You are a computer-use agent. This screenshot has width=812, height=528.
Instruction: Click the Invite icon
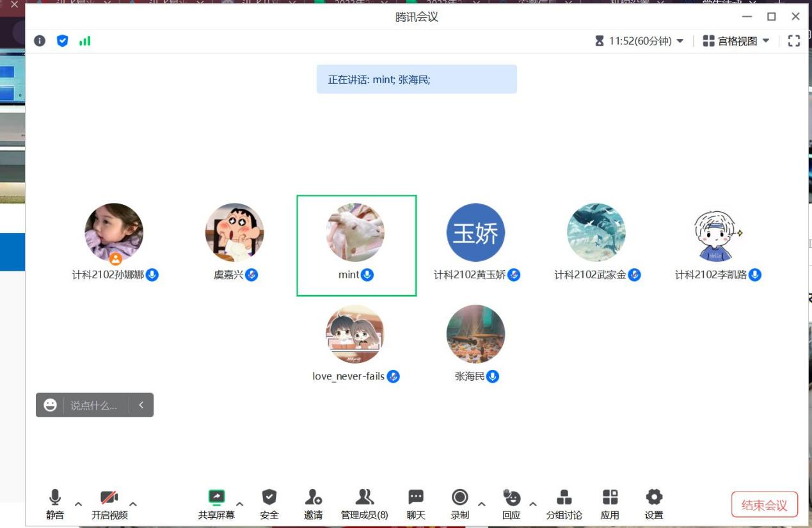click(x=313, y=504)
